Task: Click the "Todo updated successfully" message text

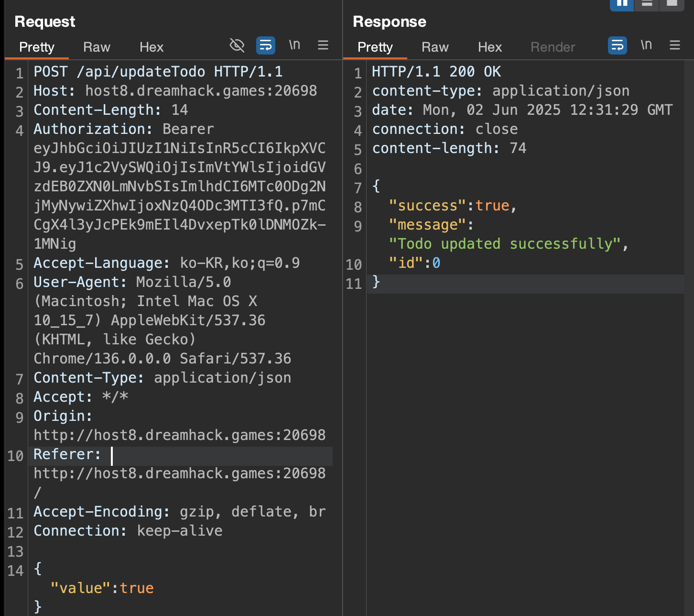Action: click(505, 244)
